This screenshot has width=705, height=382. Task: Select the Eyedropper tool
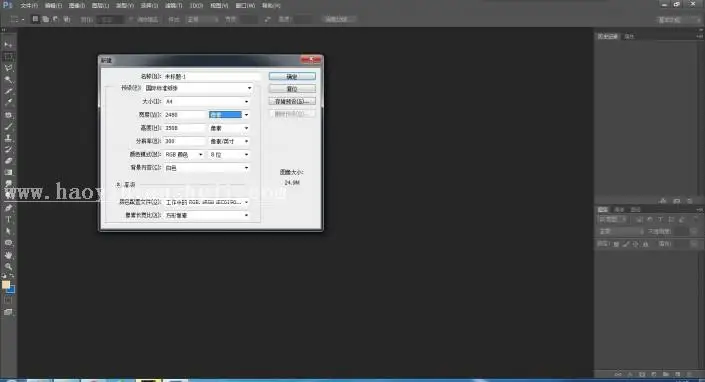tap(8, 103)
